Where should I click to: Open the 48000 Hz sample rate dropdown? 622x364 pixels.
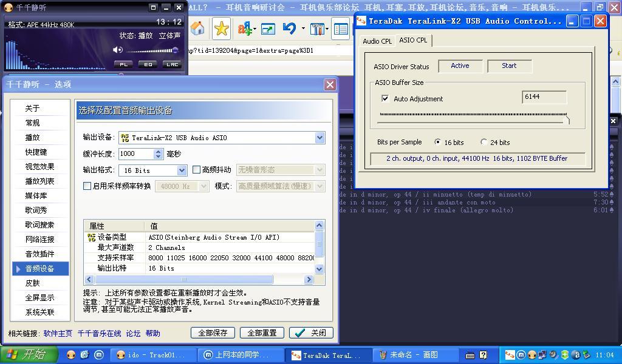[203, 186]
